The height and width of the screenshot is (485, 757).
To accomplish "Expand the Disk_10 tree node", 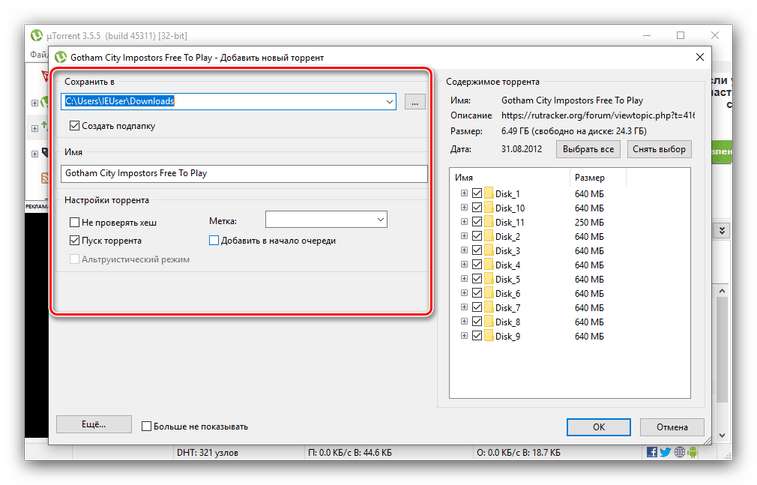I will click(464, 208).
